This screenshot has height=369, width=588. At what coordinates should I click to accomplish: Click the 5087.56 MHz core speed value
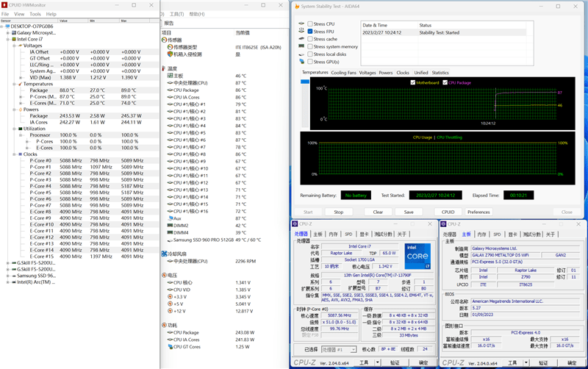click(x=340, y=315)
